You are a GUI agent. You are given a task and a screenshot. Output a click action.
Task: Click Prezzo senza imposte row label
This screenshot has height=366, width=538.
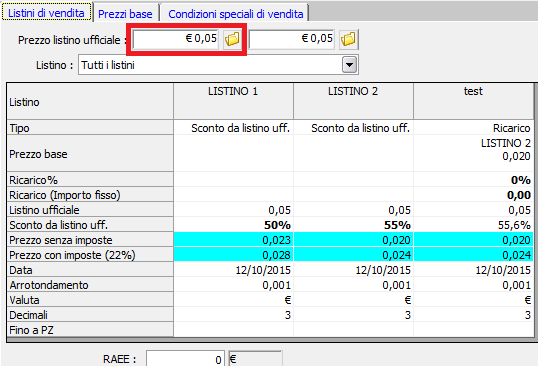pyautogui.click(x=90, y=240)
